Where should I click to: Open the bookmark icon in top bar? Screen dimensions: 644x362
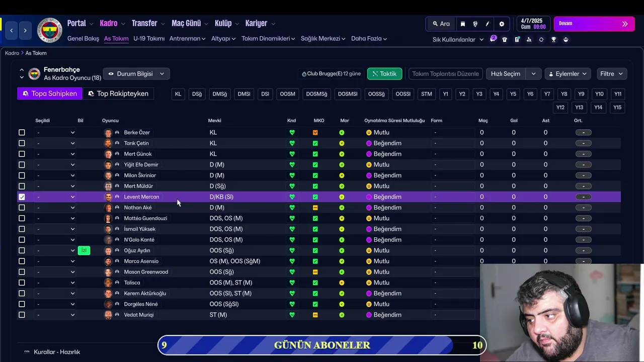click(463, 24)
